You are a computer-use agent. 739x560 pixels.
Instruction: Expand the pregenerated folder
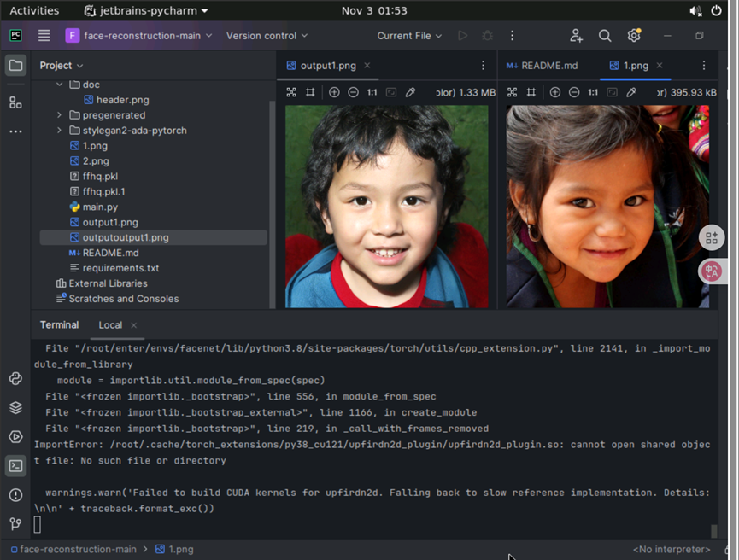pyautogui.click(x=60, y=115)
